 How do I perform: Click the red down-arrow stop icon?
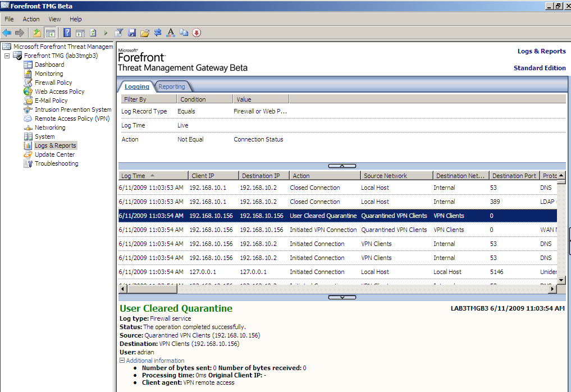pos(197,33)
